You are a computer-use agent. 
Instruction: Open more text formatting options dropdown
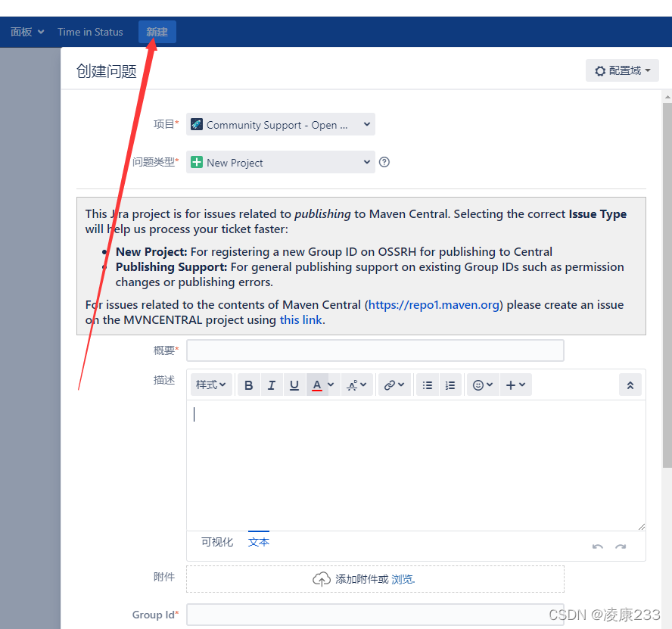tap(357, 385)
